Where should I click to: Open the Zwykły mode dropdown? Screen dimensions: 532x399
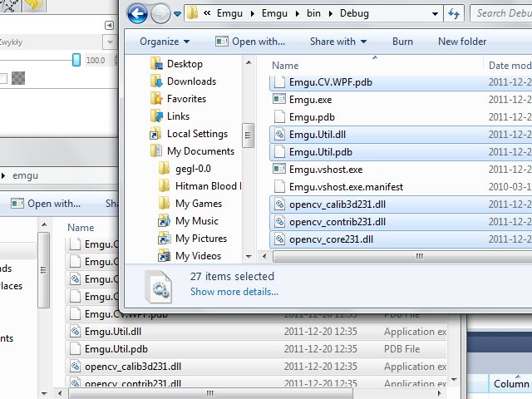(110, 42)
